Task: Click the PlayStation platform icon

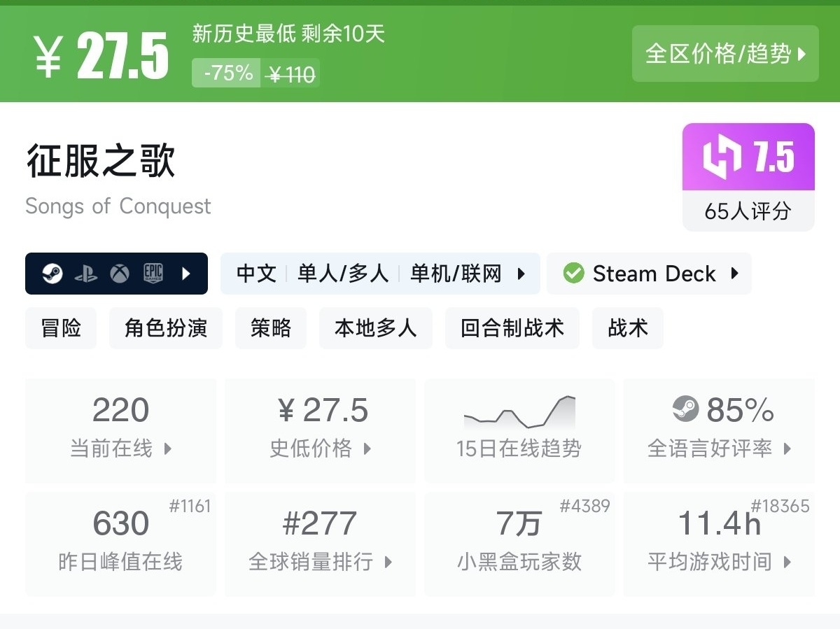Action: (86, 274)
